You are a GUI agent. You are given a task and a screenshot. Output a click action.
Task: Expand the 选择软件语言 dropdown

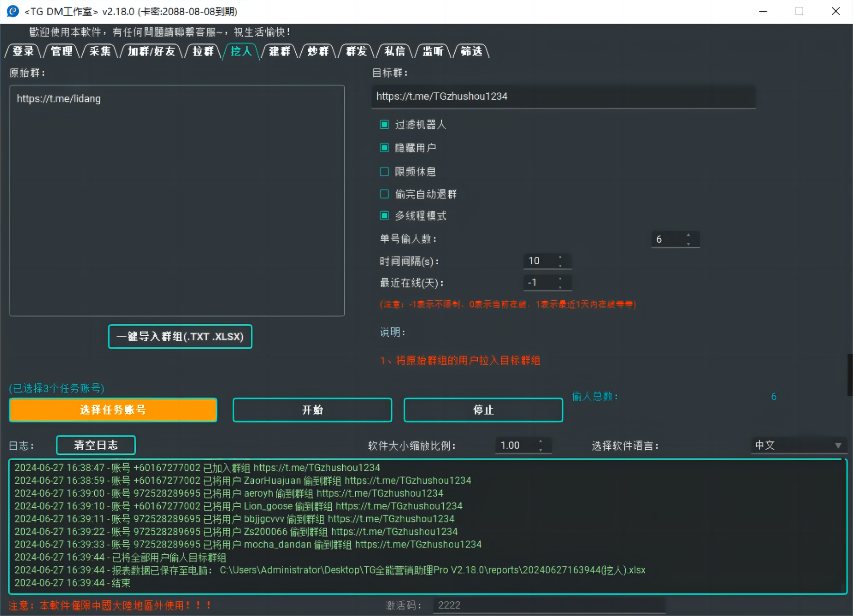(798, 446)
